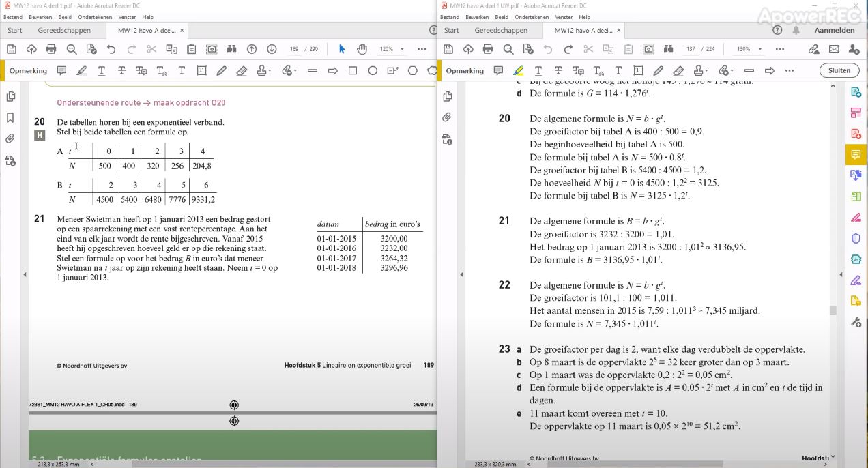Choose the selection arrow tool in left window
This screenshot has height=468, width=868.
tap(342, 49)
